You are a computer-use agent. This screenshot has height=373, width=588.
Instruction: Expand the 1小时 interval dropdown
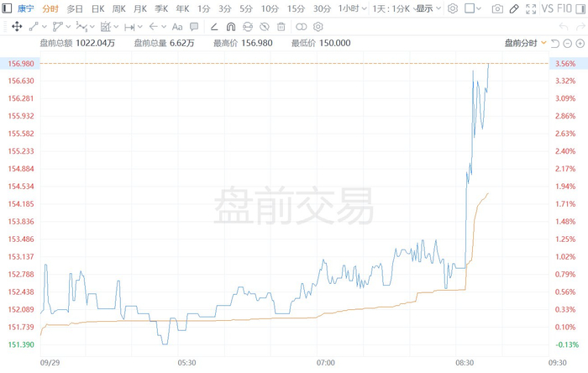(x=352, y=8)
